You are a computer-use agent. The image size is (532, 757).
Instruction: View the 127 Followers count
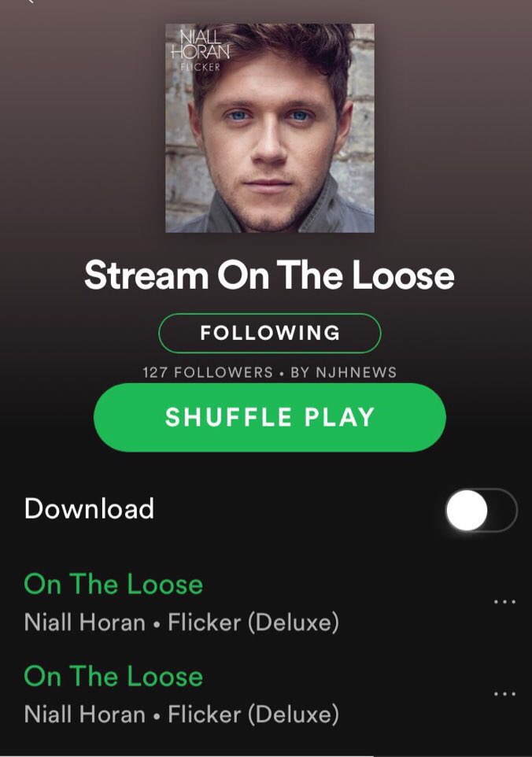click(x=208, y=372)
